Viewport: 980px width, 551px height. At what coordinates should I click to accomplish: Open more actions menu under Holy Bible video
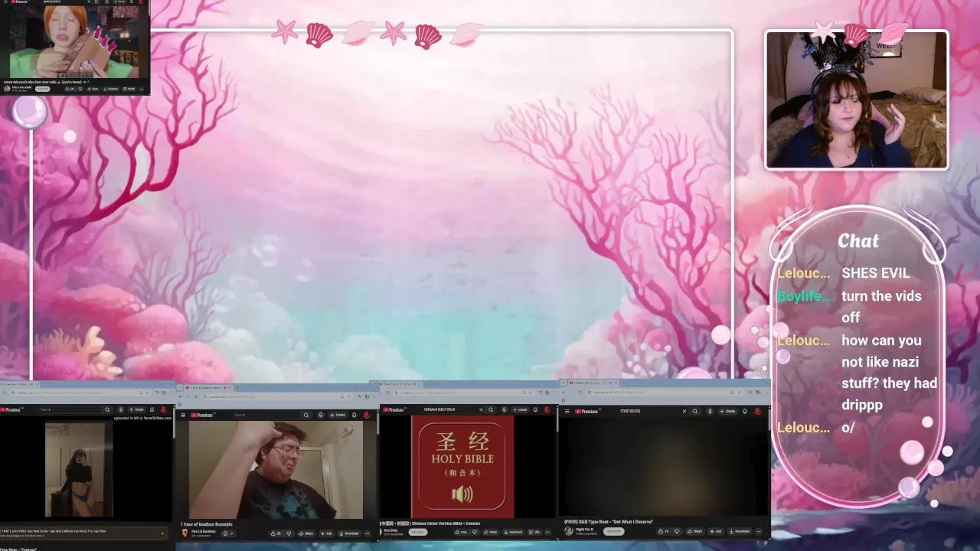[x=547, y=532]
